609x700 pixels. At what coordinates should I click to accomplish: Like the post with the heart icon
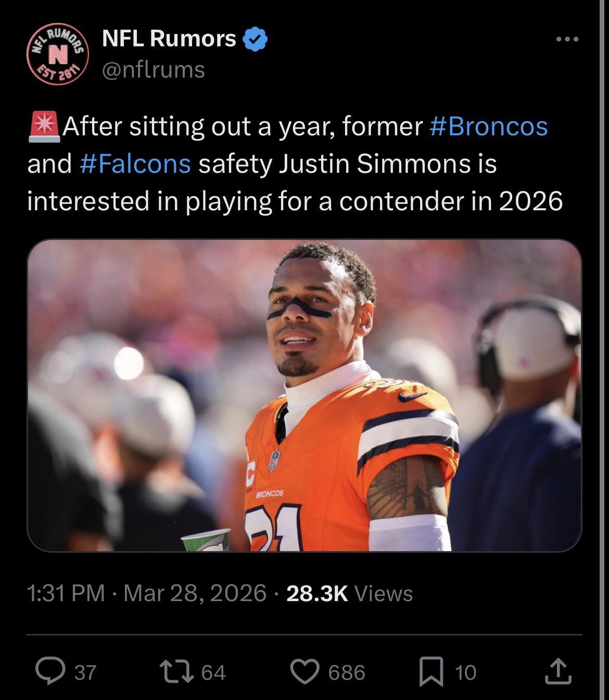(x=304, y=671)
